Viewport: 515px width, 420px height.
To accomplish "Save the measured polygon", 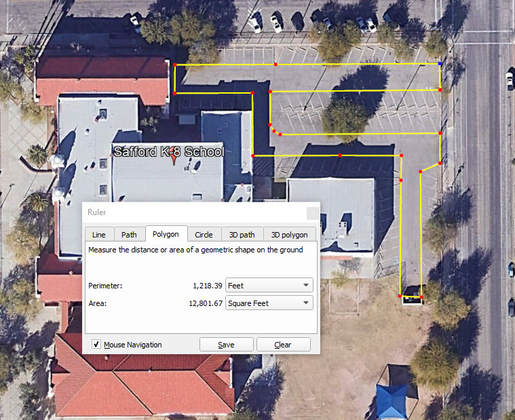I will [x=227, y=345].
